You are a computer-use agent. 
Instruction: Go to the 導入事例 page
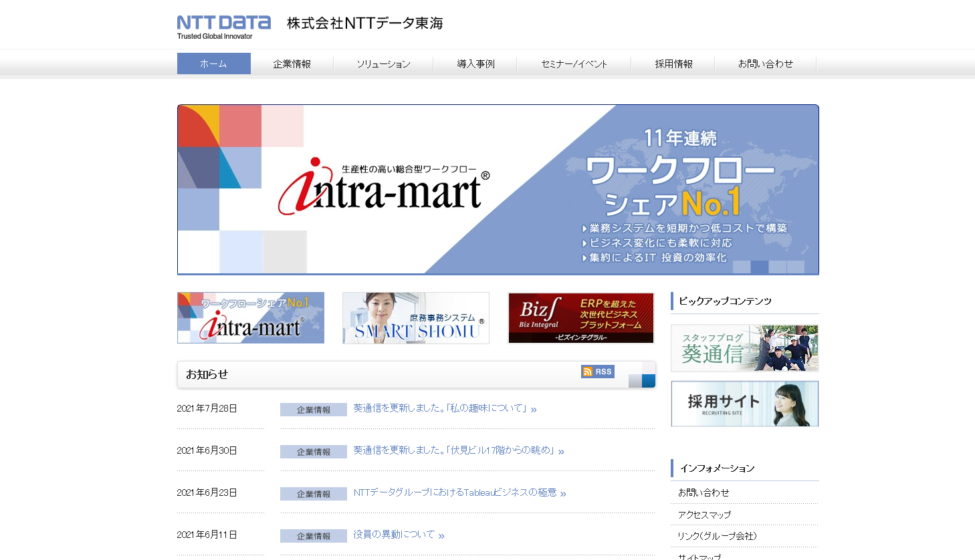click(475, 63)
